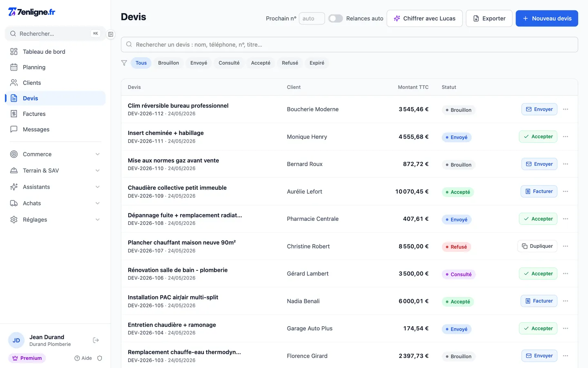The width and height of the screenshot is (588, 368).
Task: Go to Clients icon in sidebar
Action: (14, 83)
